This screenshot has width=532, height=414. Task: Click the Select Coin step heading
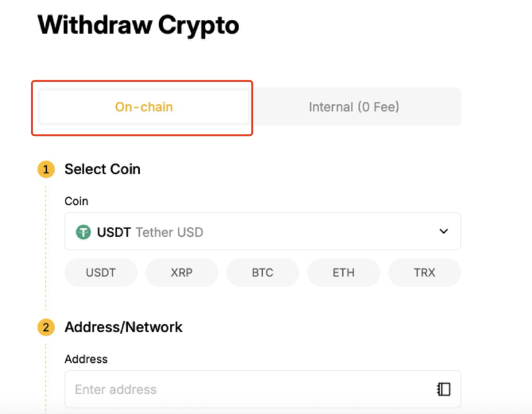point(102,169)
